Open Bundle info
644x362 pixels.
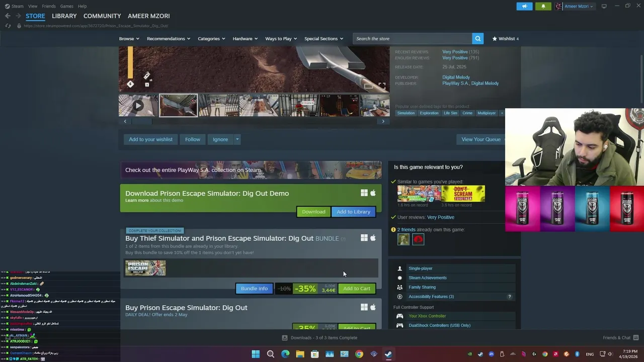[254, 289]
